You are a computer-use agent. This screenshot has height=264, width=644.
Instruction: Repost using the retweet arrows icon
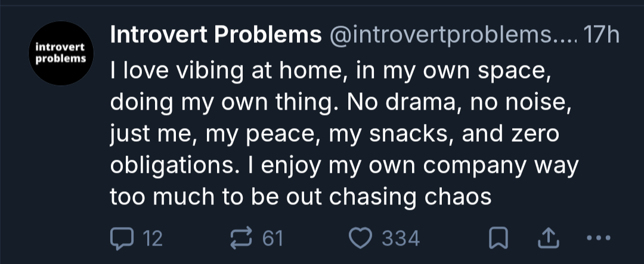240,238
